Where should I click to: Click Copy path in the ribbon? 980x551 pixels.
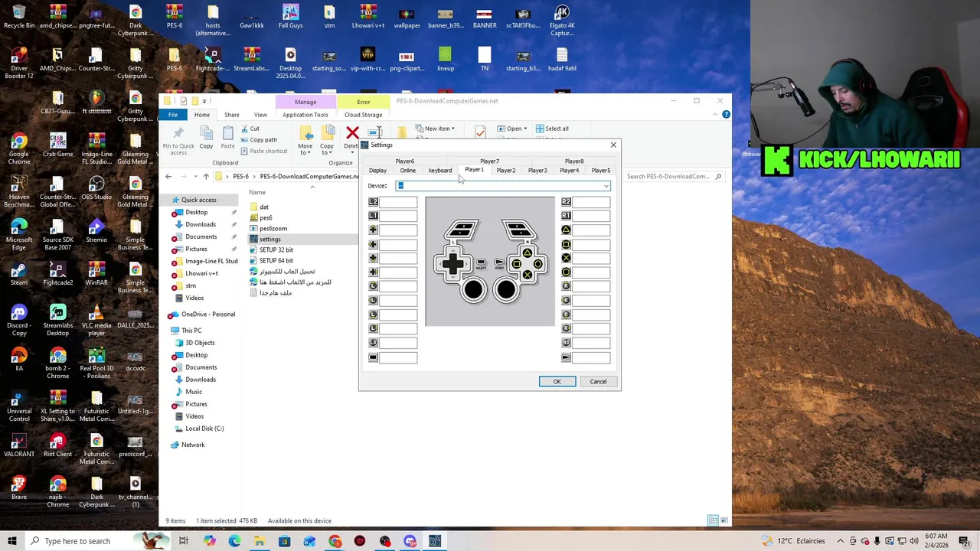[x=258, y=140]
